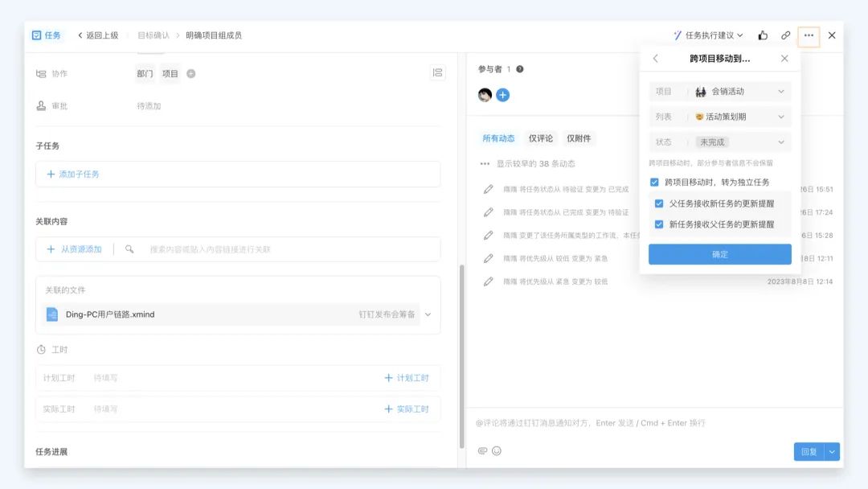Click layout toggle icon at right of 协作 row

coord(437,72)
